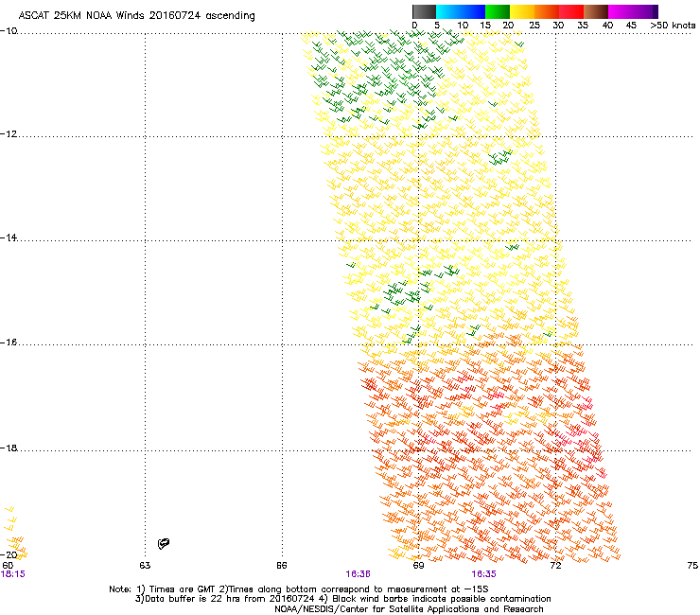This screenshot has width=700, height=615.
Task: Click the longitude label 66
Action: click(x=282, y=566)
